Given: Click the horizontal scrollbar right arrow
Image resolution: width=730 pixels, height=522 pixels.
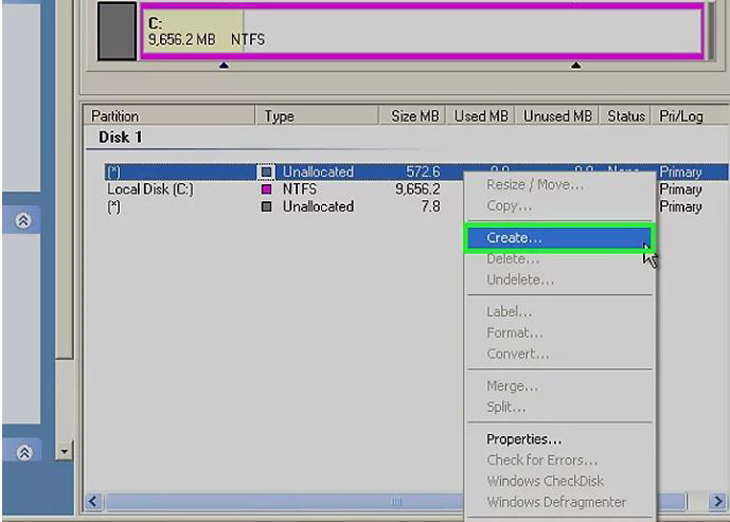Looking at the screenshot, I should [717, 502].
